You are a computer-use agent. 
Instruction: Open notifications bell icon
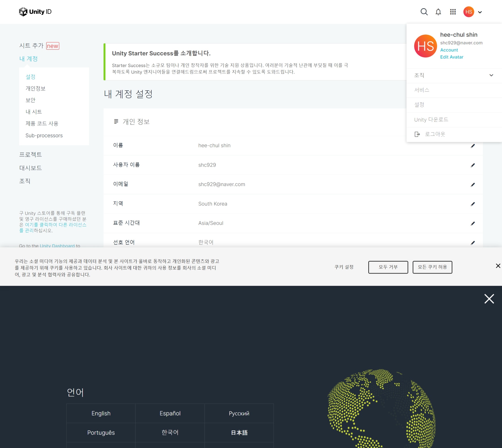(x=438, y=12)
